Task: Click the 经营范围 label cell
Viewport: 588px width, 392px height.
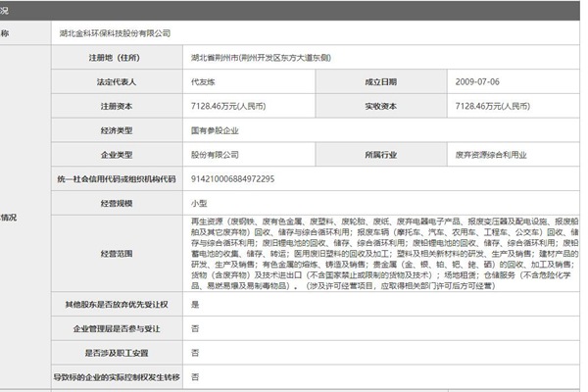Action: tap(116, 253)
